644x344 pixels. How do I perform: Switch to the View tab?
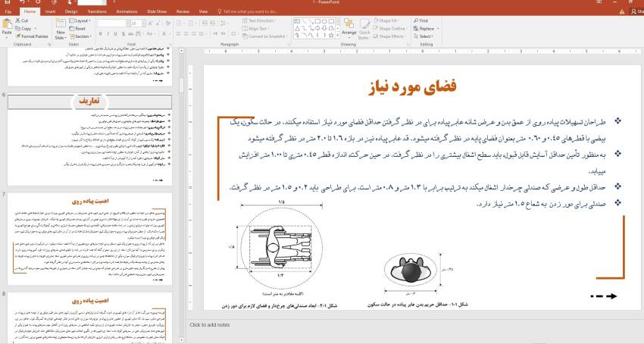203,11
